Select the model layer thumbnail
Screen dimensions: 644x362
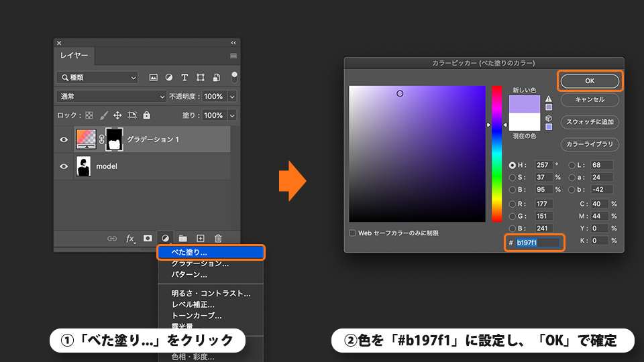(84, 166)
